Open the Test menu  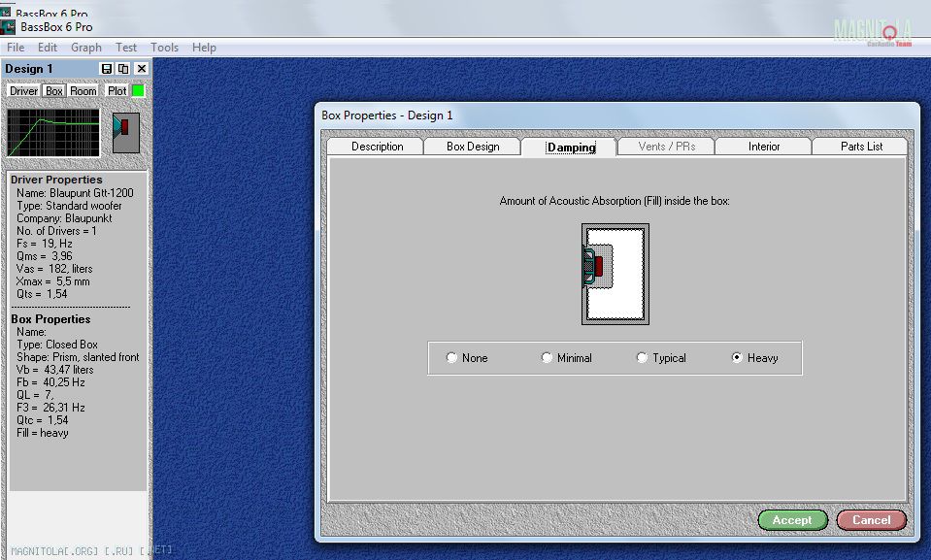point(126,48)
